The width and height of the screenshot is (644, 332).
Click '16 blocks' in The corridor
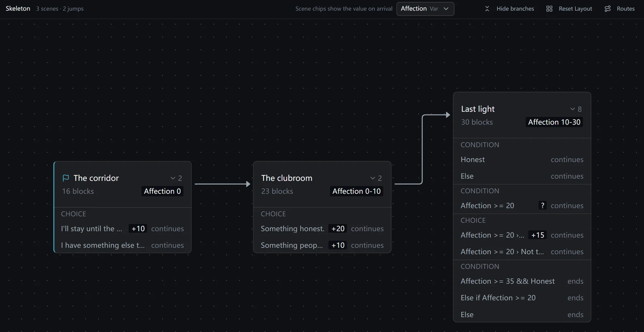(78, 191)
